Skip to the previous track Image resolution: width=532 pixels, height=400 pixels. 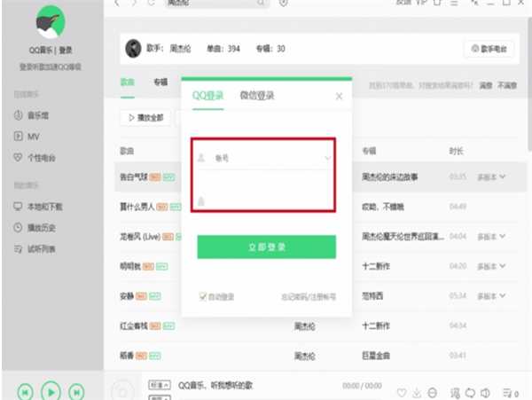pos(25,393)
